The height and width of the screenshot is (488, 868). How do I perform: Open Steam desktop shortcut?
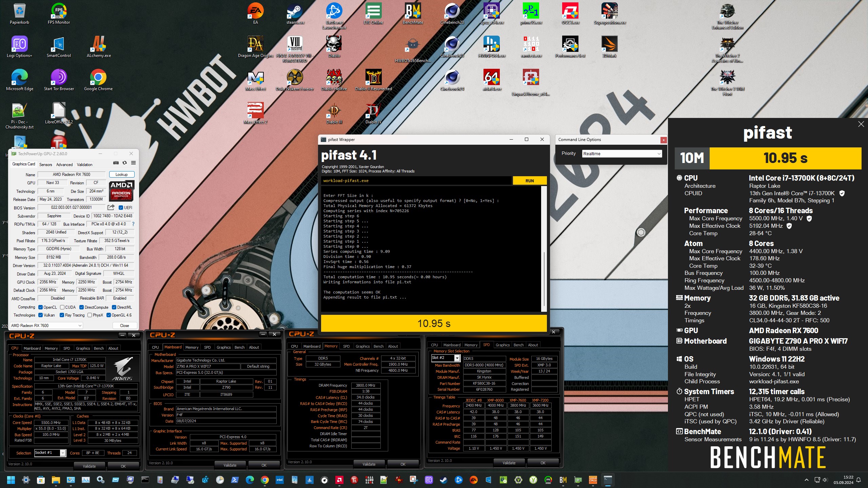(295, 14)
